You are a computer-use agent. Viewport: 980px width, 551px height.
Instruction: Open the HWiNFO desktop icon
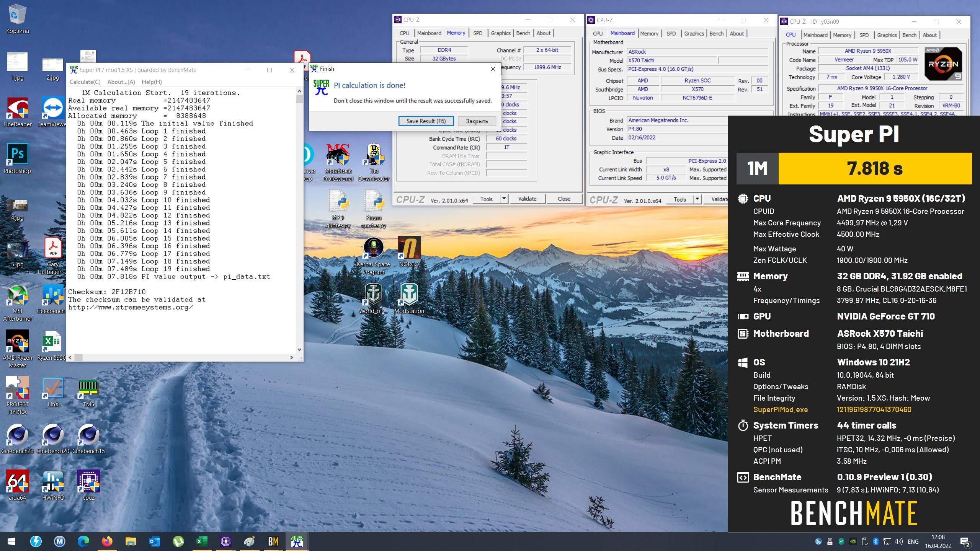coord(53,486)
